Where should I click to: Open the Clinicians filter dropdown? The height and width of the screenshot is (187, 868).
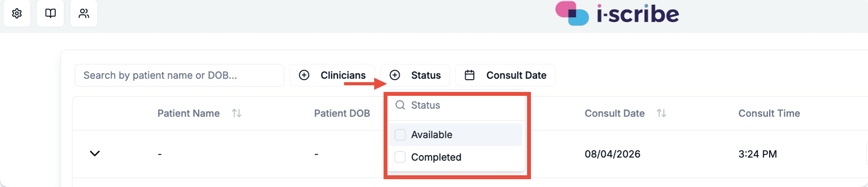click(x=332, y=75)
